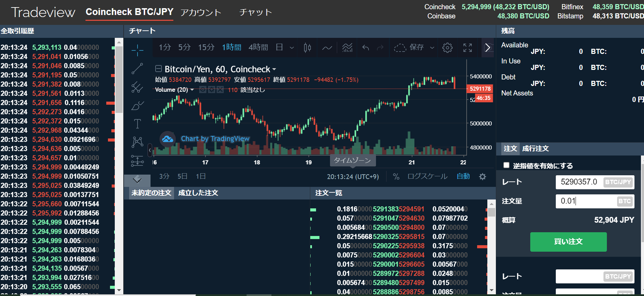Click the current price label 5291178
The width and height of the screenshot is (644, 296).
click(480, 89)
